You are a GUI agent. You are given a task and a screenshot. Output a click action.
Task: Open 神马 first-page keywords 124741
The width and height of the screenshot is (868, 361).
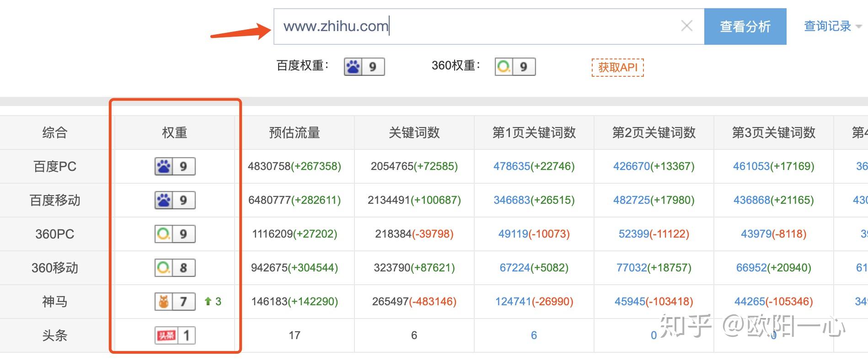click(x=514, y=302)
